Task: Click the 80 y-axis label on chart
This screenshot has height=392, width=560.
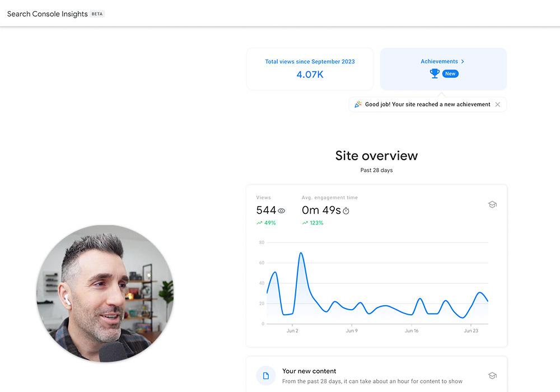Action: pos(262,242)
